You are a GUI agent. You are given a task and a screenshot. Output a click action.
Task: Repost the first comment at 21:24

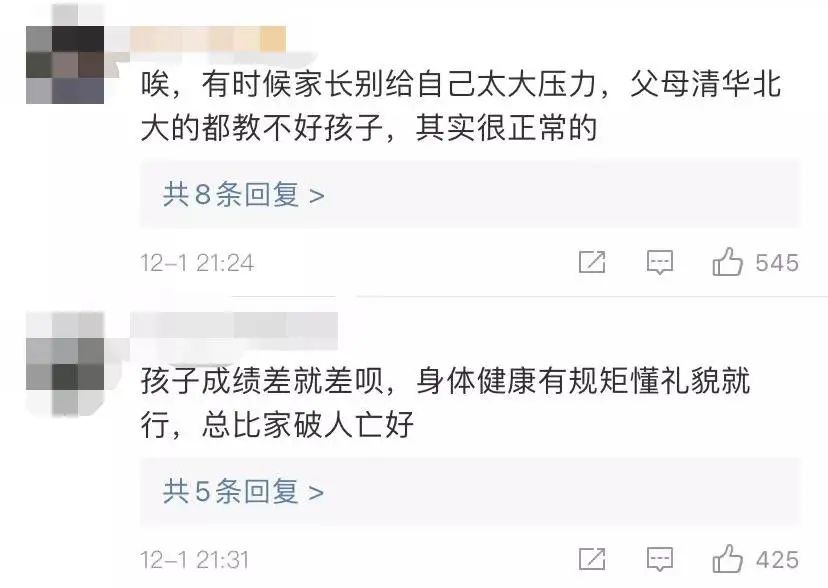pyautogui.click(x=592, y=262)
